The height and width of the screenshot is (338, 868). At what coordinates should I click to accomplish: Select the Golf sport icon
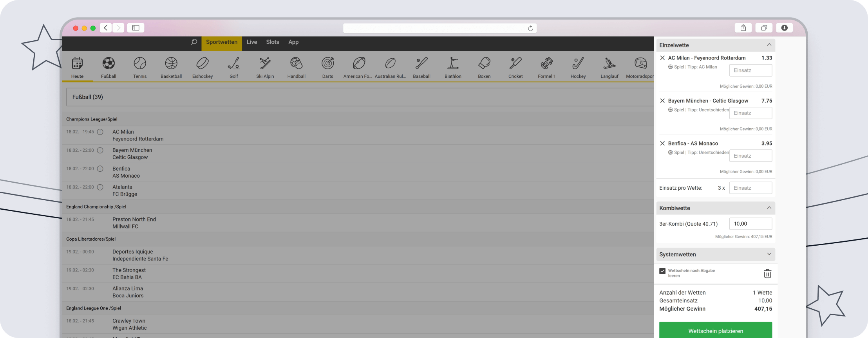coord(234,63)
